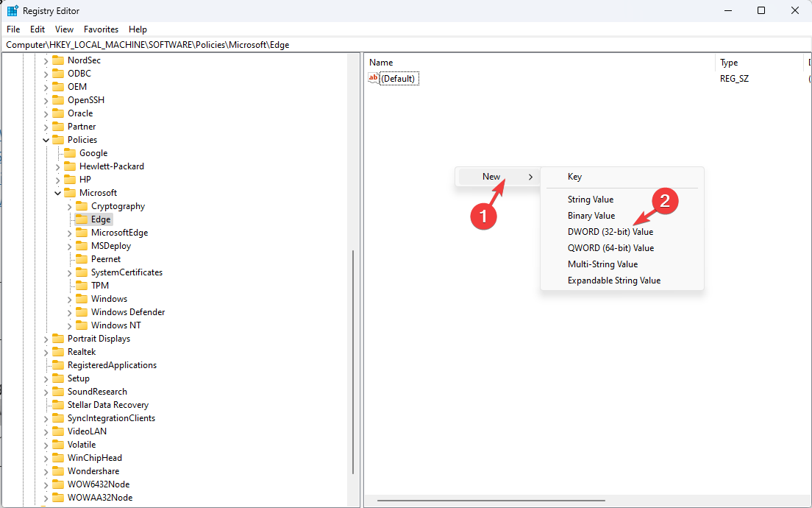The width and height of the screenshot is (812, 508).
Task: Collapse the Policies tree node
Action: [46, 140]
